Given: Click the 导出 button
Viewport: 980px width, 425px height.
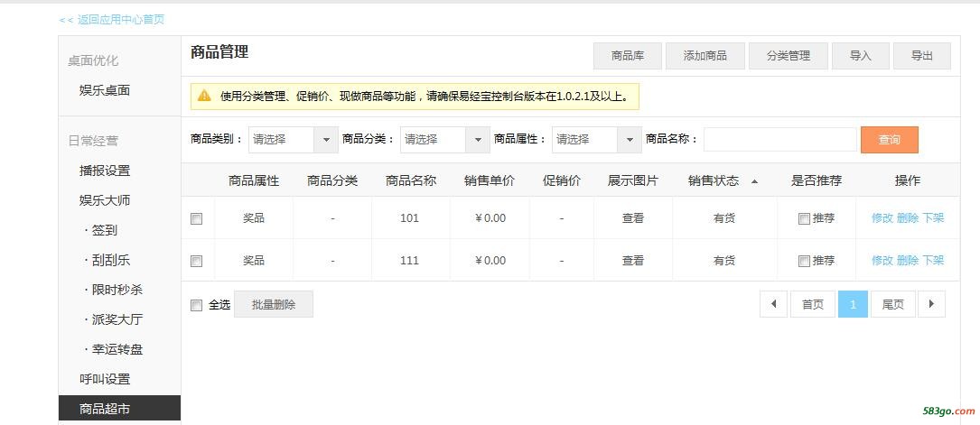Looking at the screenshot, I should pos(922,56).
